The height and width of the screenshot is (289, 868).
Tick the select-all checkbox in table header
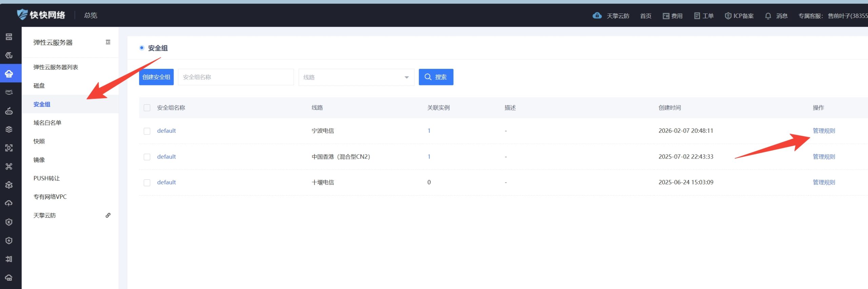[x=147, y=108]
